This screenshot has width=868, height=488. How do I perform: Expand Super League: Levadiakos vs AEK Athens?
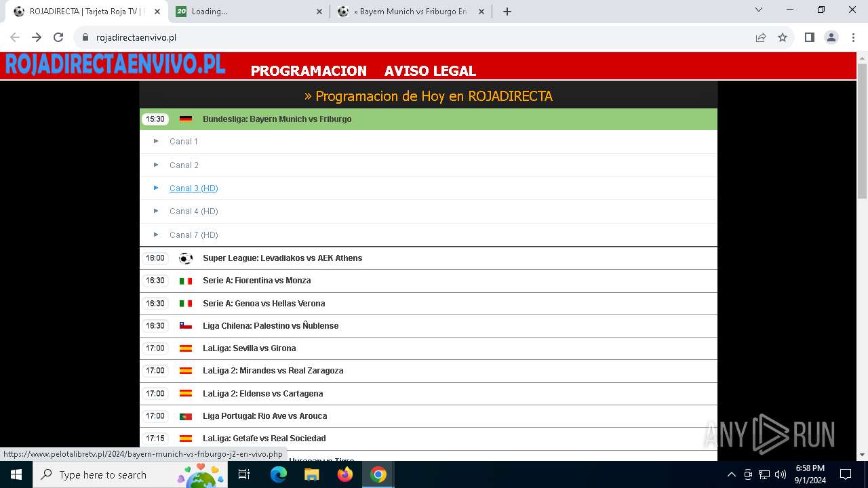tap(429, 258)
